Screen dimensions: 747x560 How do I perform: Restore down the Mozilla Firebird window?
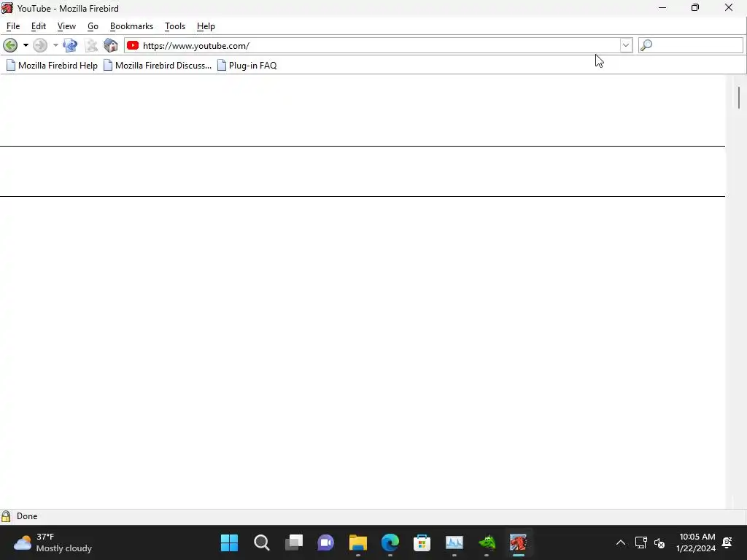click(695, 8)
